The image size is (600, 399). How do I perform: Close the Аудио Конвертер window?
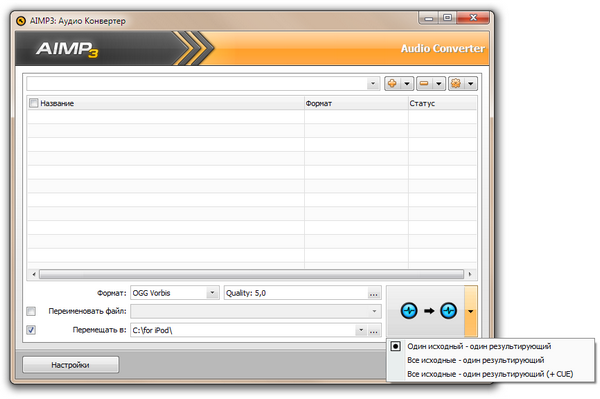(x=473, y=18)
